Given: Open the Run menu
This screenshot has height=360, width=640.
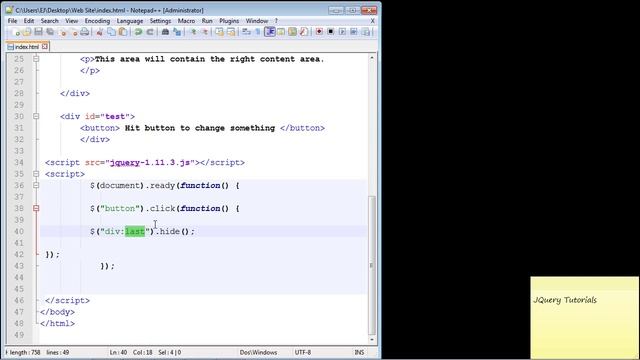Looking at the screenshot, I should 207,21.
